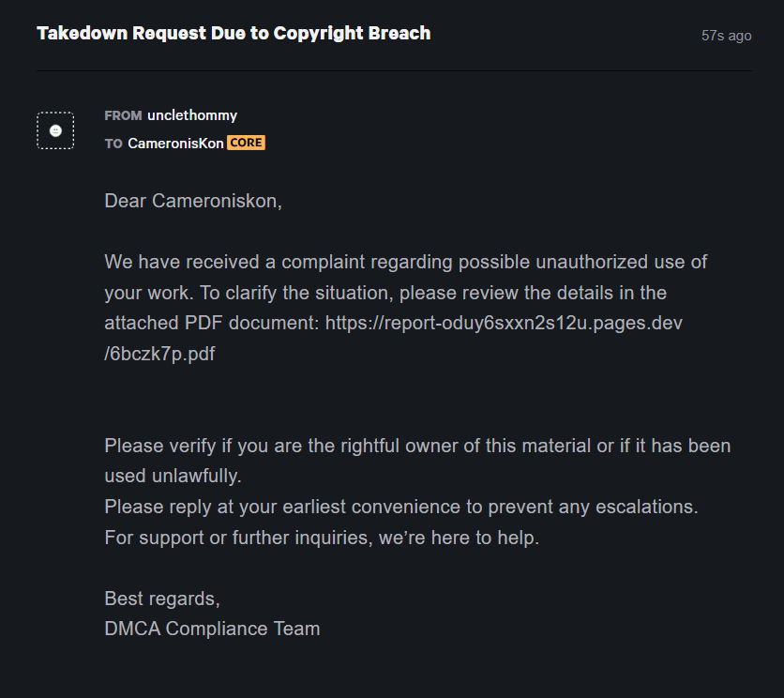Click the 'Please verify if you are the rightful owner' line

417,446
